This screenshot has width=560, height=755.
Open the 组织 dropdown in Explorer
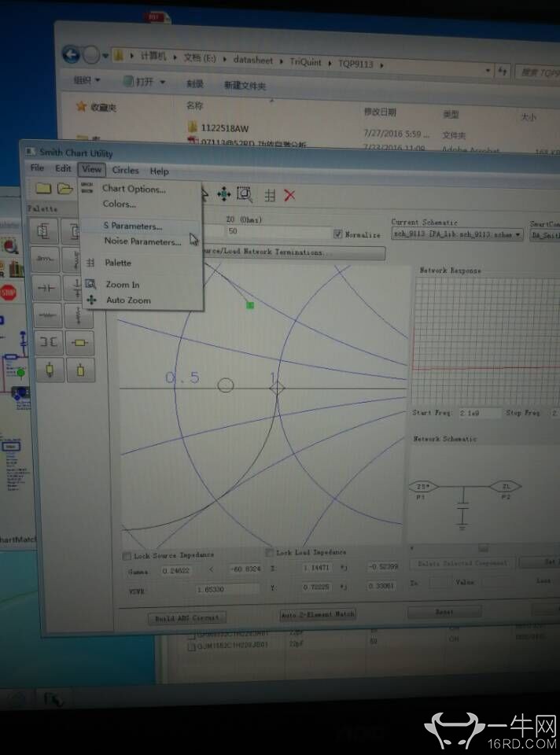tap(87, 79)
